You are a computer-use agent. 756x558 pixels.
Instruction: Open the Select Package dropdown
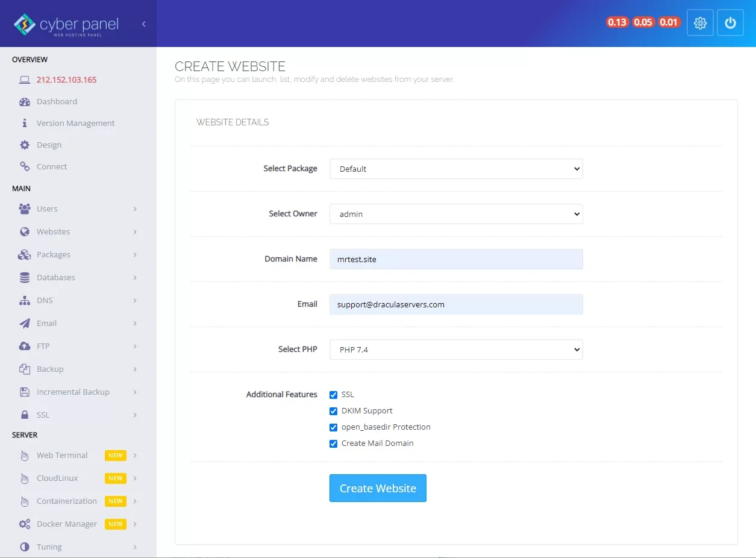coord(455,169)
